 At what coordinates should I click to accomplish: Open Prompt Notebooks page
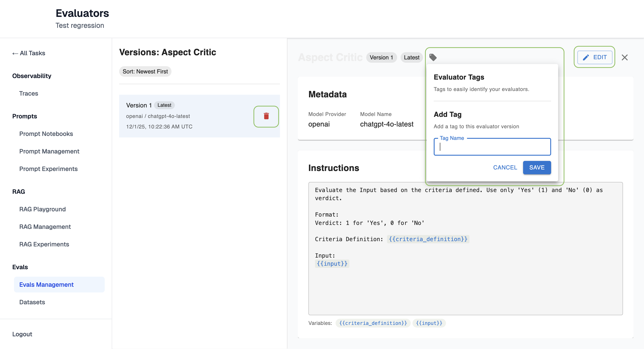tap(46, 134)
